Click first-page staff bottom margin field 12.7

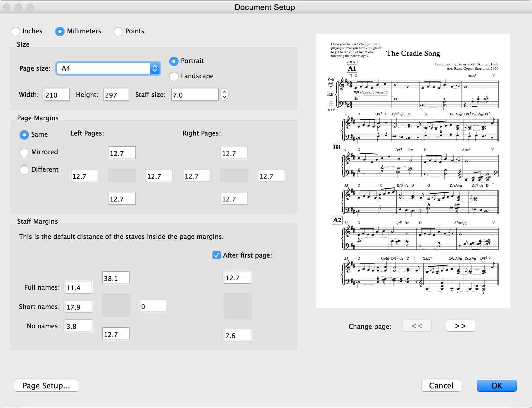pyautogui.click(x=116, y=334)
